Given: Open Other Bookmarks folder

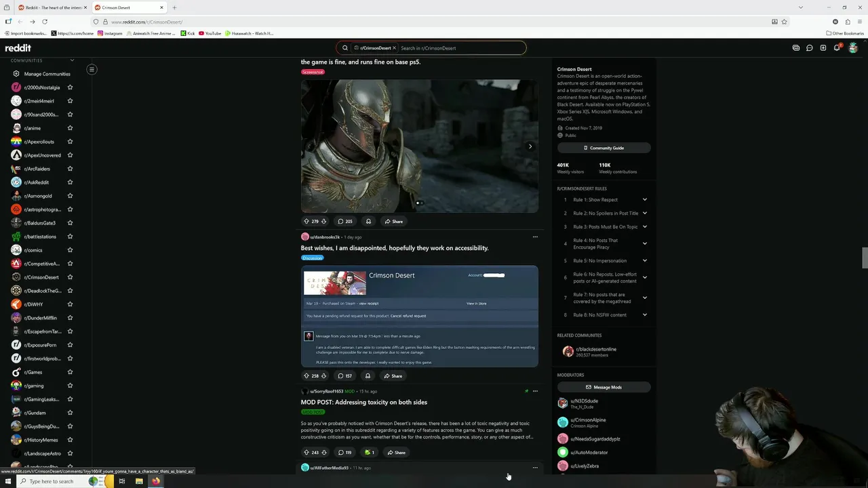Looking at the screenshot, I should (845, 33).
